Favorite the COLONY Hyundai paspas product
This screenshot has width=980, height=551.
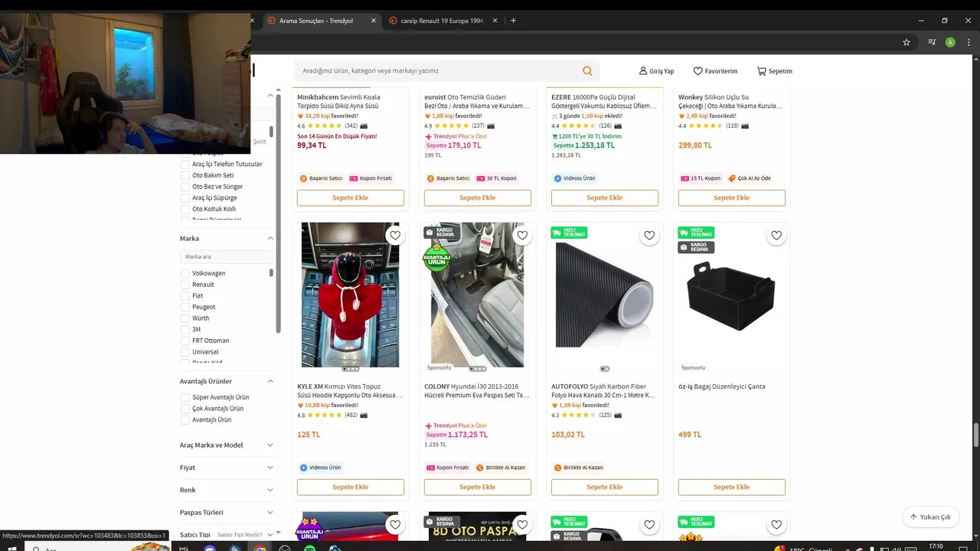click(x=521, y=236)
